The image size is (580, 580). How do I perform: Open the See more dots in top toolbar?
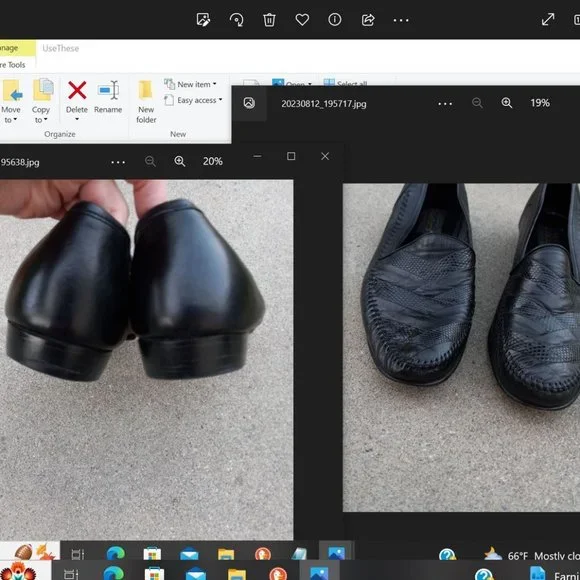[401, 20]
